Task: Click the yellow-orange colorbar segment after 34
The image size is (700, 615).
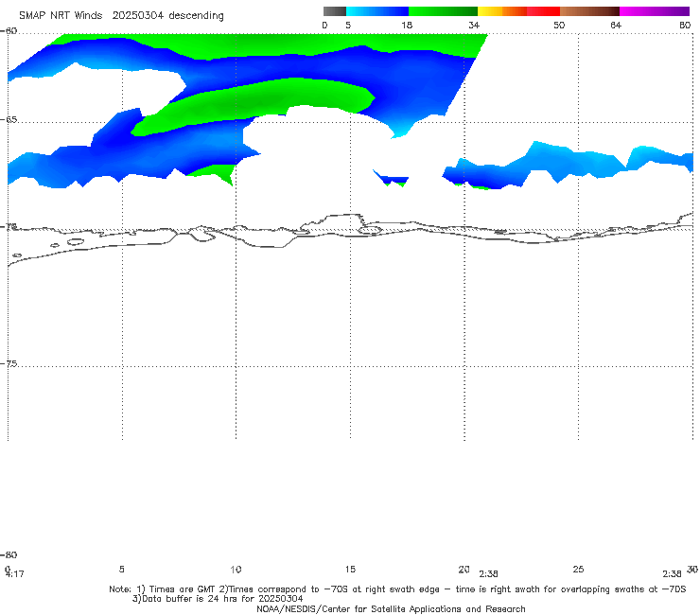Action: click(x=501, y=11)
